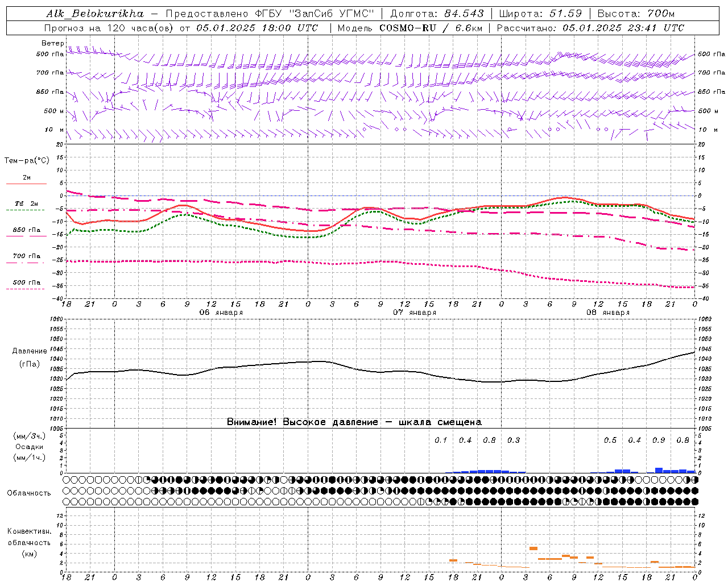This screenshot has width=728, height=582.
Task: Click the Осадки precipitation label
Action: [x=29, y=447]
